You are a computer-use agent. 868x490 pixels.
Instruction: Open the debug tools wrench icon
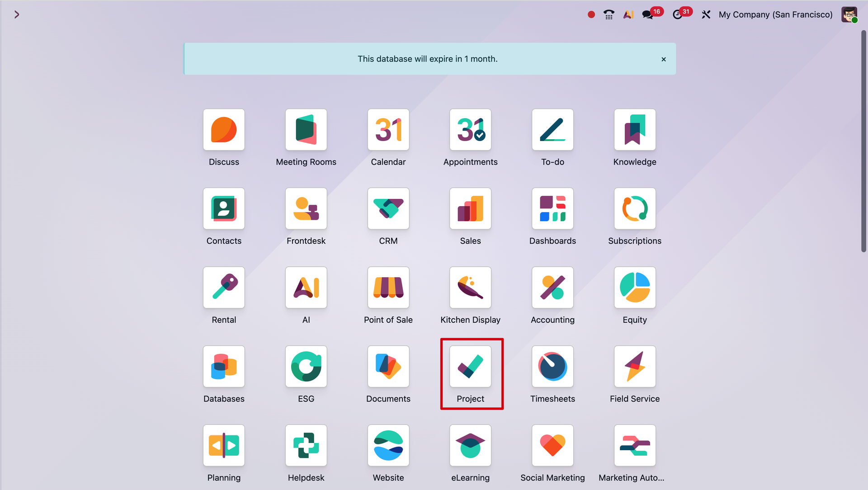706,14
